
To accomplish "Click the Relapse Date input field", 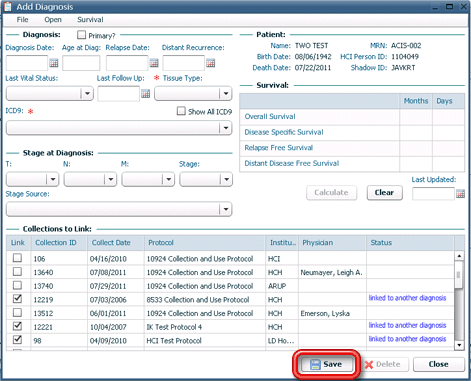I will (127, 63).
